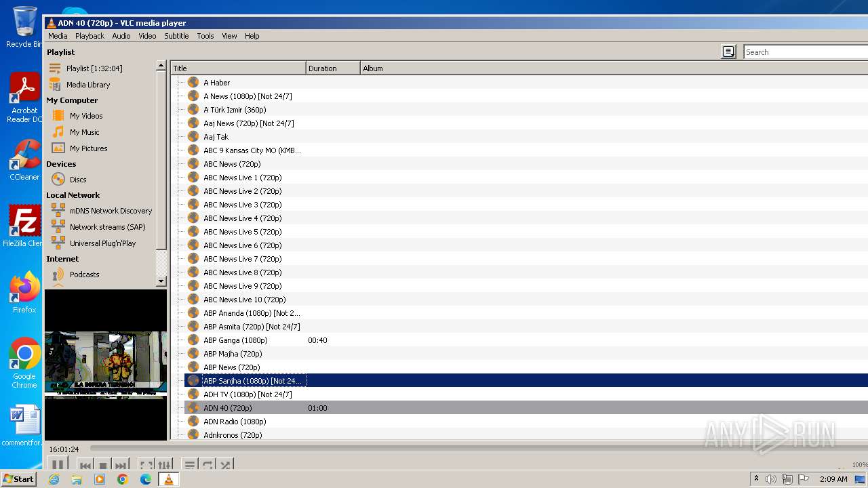Select Network streams (SAP)
868x488 pixels.
coord(107,227)
